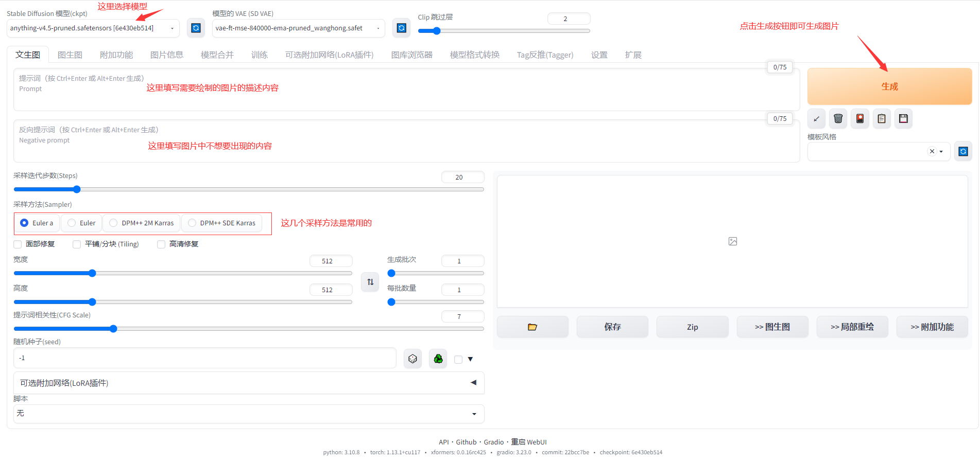
Task: Refresh the VAE model list
Action: click(x=401, y=28)
